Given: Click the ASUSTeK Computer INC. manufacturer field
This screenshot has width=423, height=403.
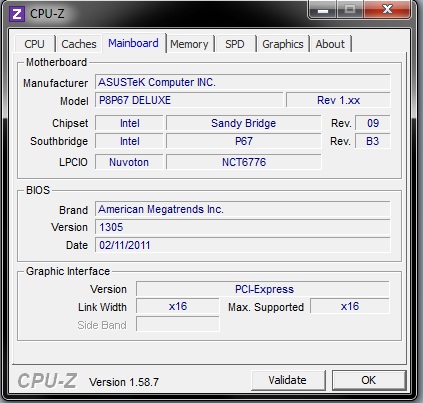Looking at the screenshot, I should click(x=242, y=82).
